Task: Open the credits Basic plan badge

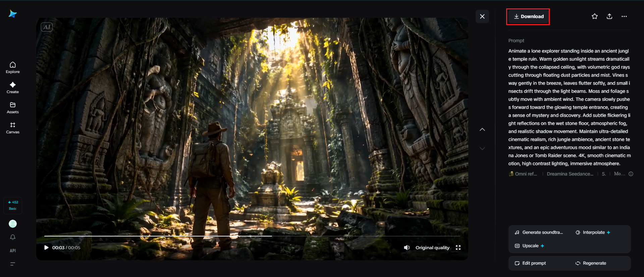Action: [13, 205]
